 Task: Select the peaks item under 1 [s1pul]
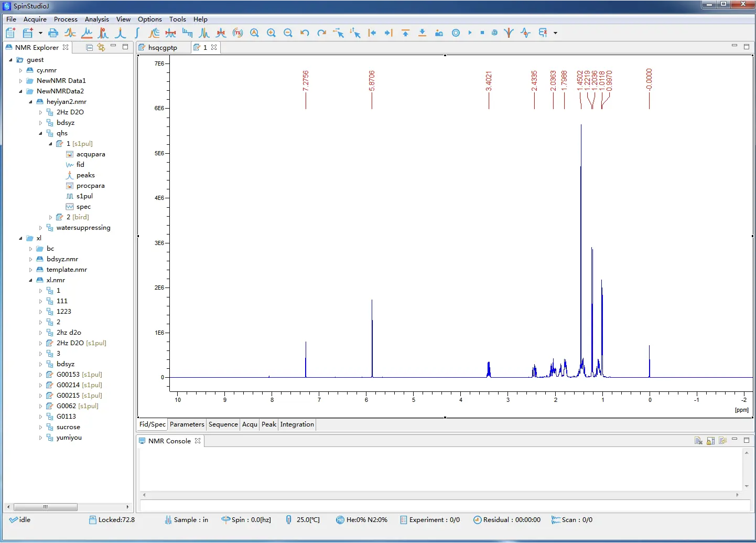[x=85, y=175]
